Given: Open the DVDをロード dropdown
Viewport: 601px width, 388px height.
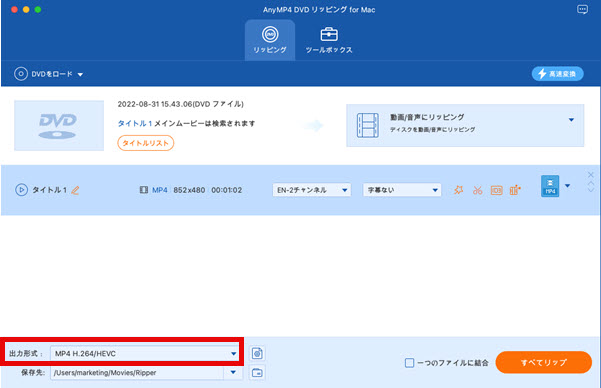Looking at the screenshot, I should [x=49, y=74].
